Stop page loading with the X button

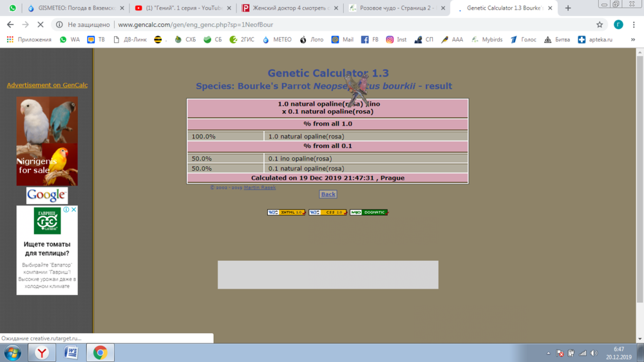[40, 24]
